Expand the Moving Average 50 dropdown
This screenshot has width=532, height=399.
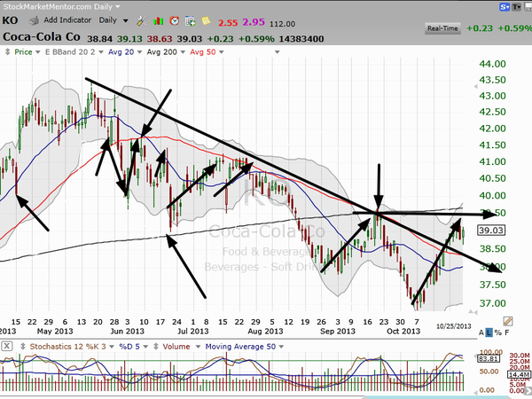(x=281, y=347)
